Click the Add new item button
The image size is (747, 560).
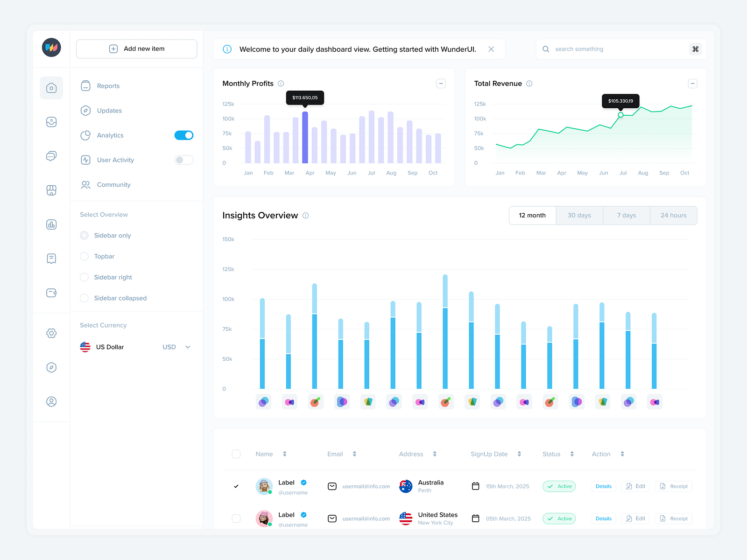(x=136, y=49)
